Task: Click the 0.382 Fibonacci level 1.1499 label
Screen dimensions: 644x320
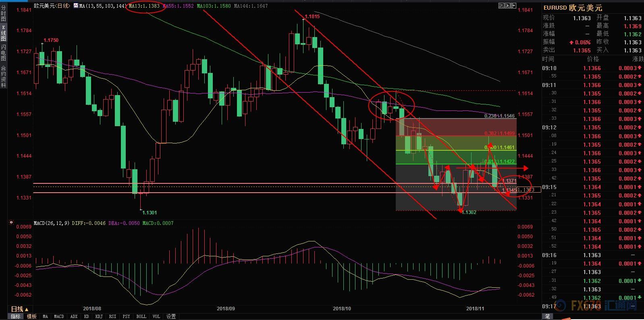Action: [x=500, y=133]
